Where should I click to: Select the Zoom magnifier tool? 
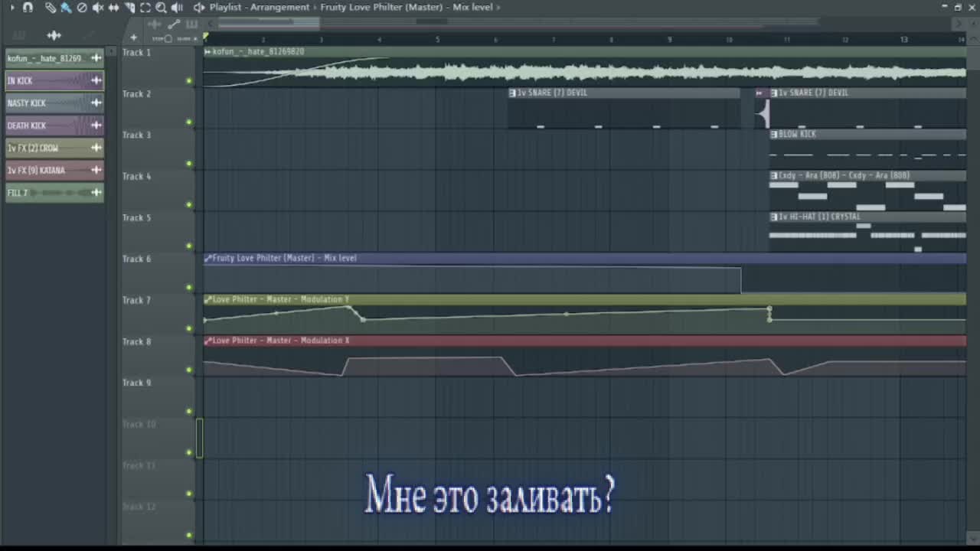pyautogui.click(x=161, y=7)
